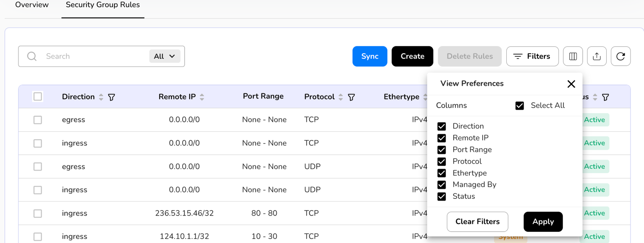This screenshot has height=243, width=644.
Task: Click the column view preferences icon
Action: pos(573,56)
